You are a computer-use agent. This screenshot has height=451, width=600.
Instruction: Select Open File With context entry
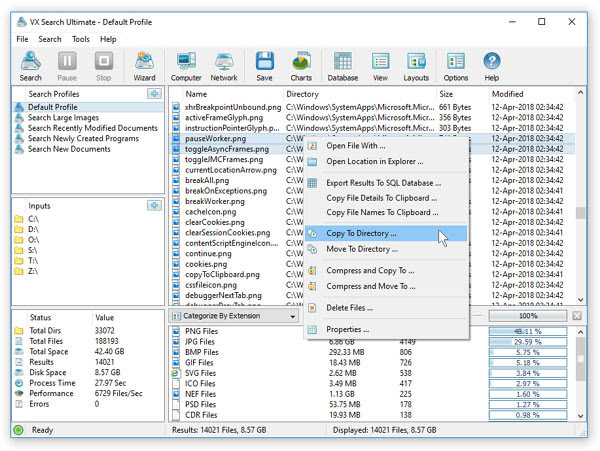coord(386,146)
